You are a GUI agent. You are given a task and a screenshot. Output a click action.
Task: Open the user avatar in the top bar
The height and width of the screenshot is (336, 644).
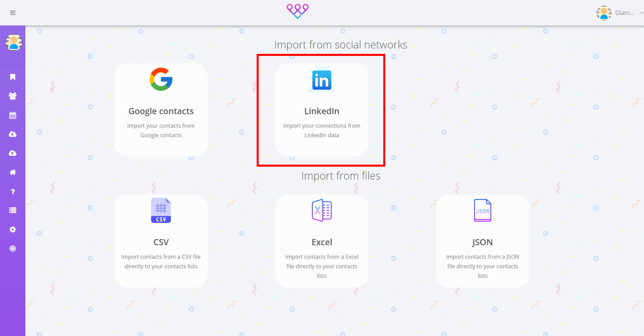click(604, 13)
